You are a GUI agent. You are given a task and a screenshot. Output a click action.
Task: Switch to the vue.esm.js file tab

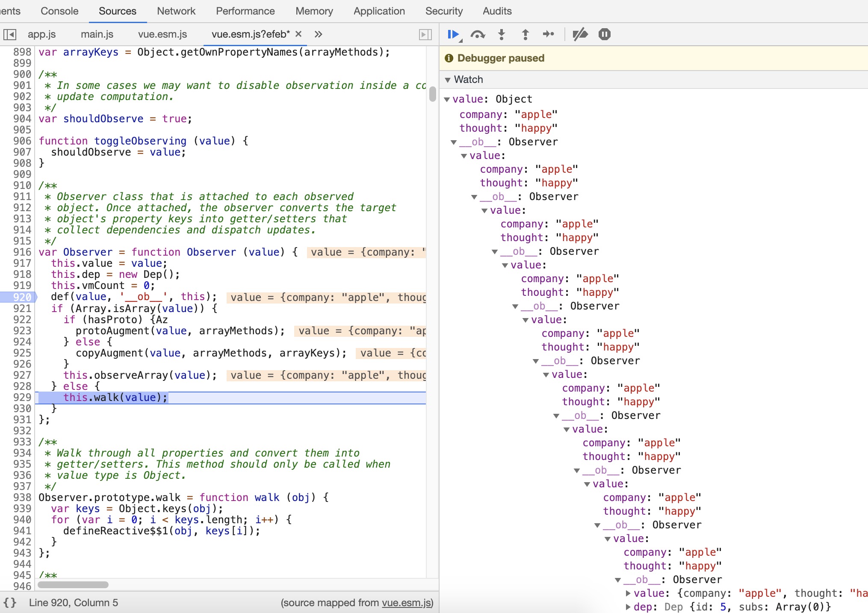[x=162, y=34]
